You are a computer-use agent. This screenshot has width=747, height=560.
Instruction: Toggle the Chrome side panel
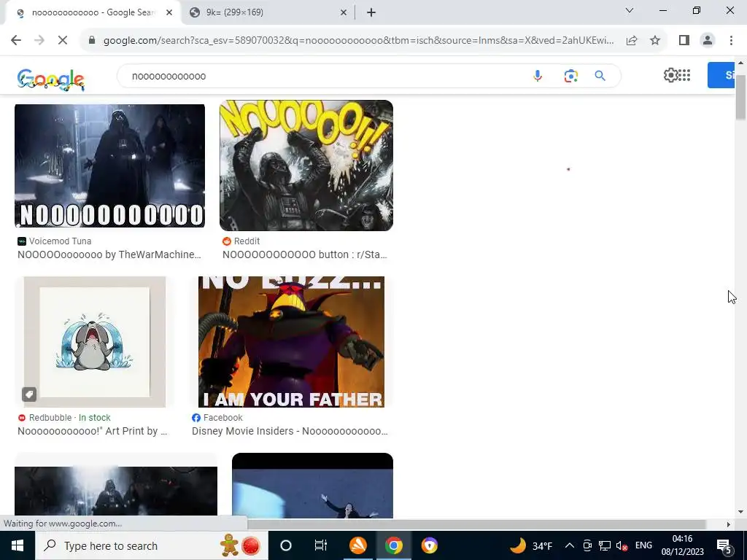(684, 41)
